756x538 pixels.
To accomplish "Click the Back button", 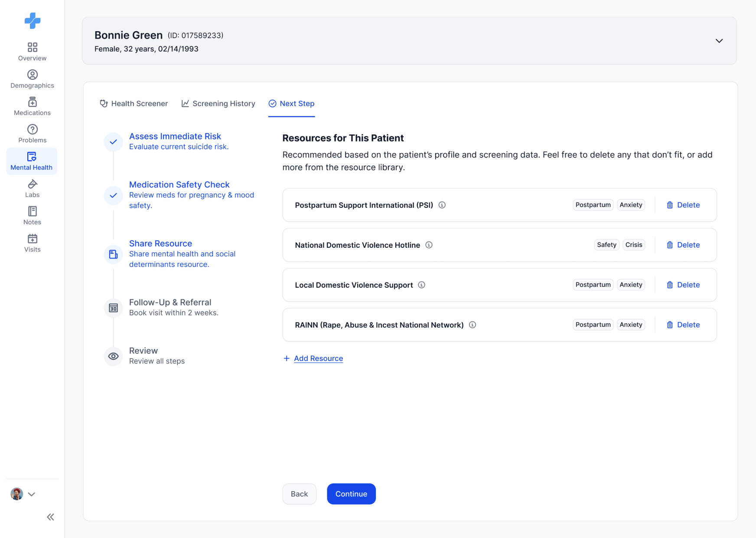I will tap(299, 494).
